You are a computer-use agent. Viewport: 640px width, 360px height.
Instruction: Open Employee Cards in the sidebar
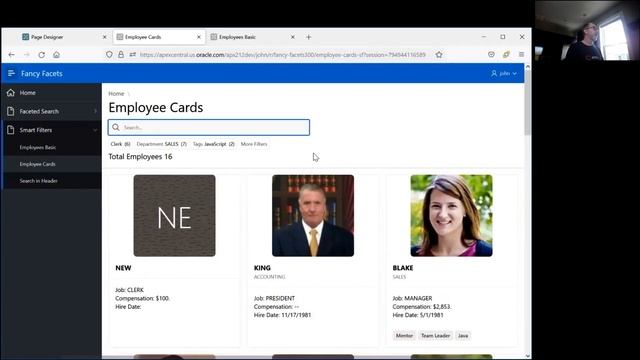click(x=37, y=164)
